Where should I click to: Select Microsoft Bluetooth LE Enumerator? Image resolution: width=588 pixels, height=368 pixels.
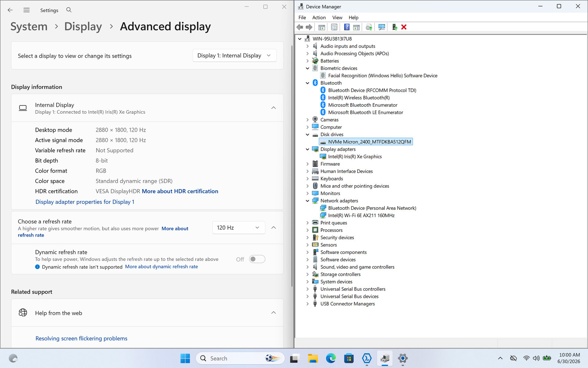click(365, 113)
